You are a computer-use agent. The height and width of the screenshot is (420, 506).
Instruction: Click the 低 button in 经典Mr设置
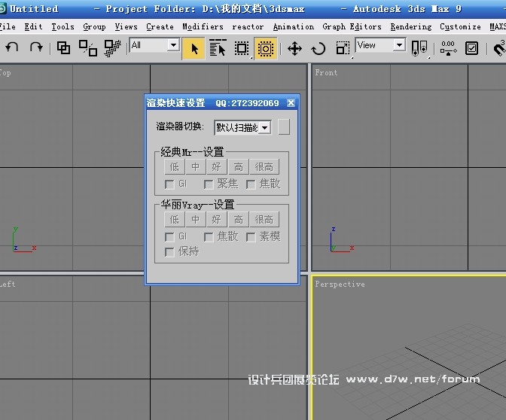pos(174,167)
